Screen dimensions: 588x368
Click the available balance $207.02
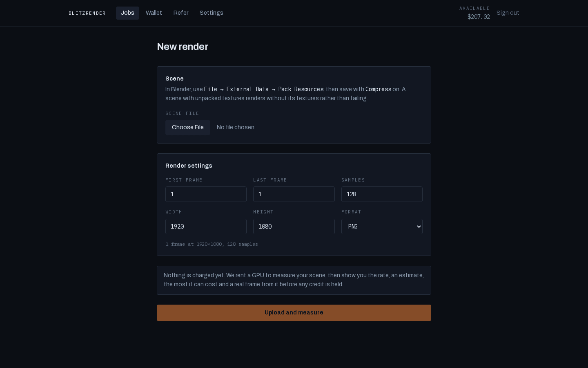coord(479,17)
